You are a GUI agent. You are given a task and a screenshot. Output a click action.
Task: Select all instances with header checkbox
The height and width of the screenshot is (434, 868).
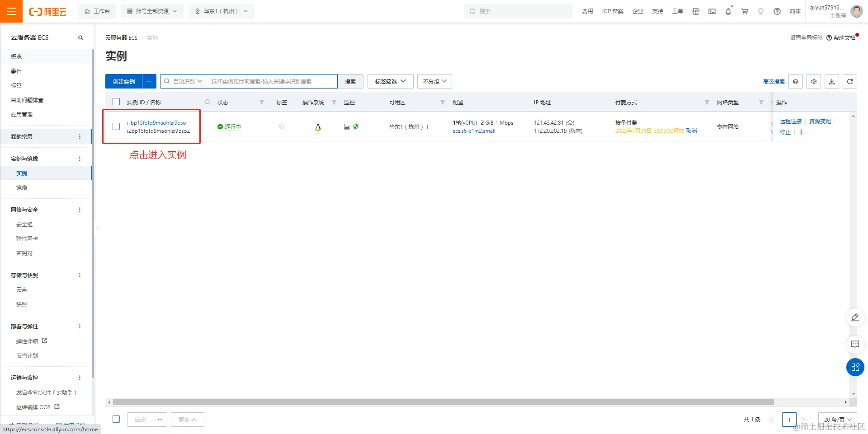116,102
